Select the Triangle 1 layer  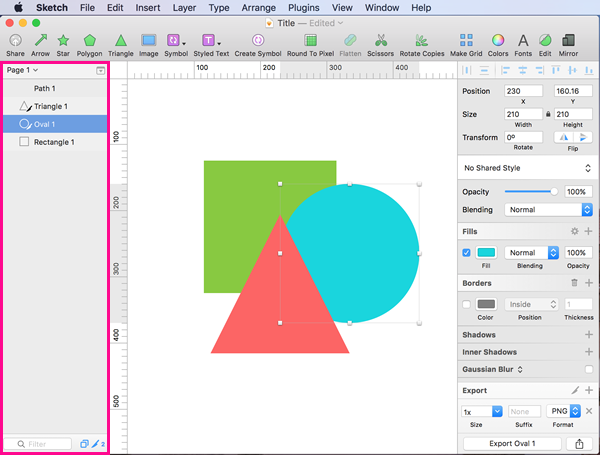point(55,106)
